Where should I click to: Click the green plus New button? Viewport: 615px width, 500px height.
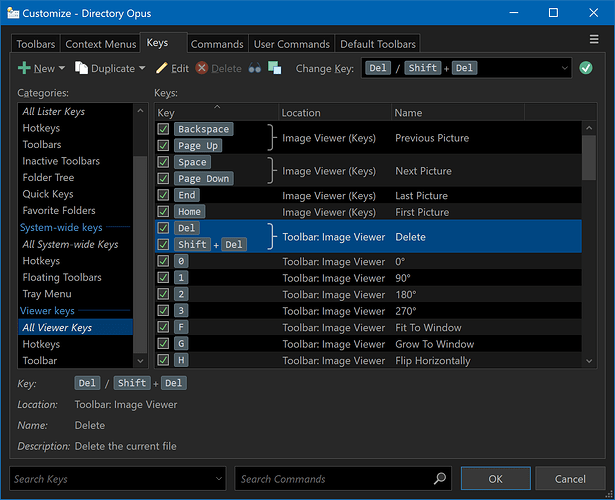[36, 68]
